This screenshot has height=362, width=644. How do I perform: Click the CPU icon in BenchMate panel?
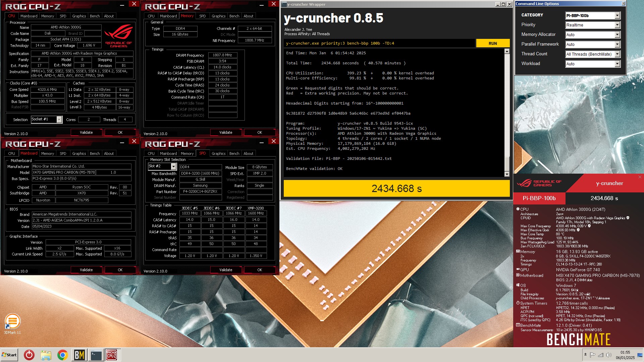(x=518, y=209)
